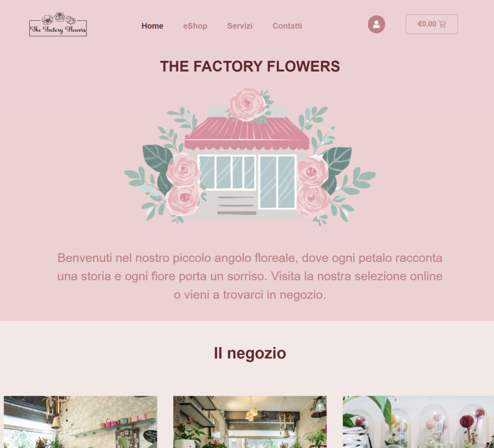Screen dimensions: 494x448
Task: Click The Factory Flowers logo
Action: (58, 24)
